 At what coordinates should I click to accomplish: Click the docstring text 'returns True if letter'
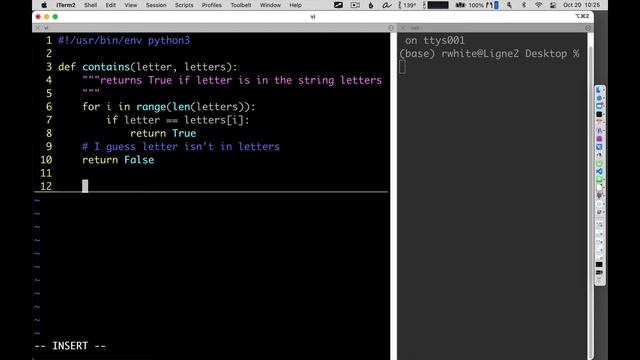pyautogui.click(x=166, y=80)
